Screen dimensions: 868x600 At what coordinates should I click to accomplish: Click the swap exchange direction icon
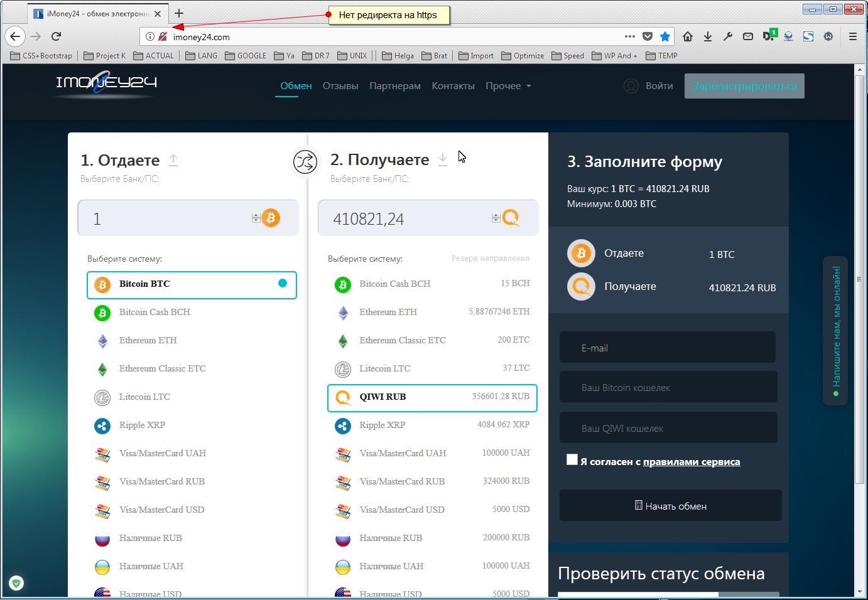pos(305,162)
